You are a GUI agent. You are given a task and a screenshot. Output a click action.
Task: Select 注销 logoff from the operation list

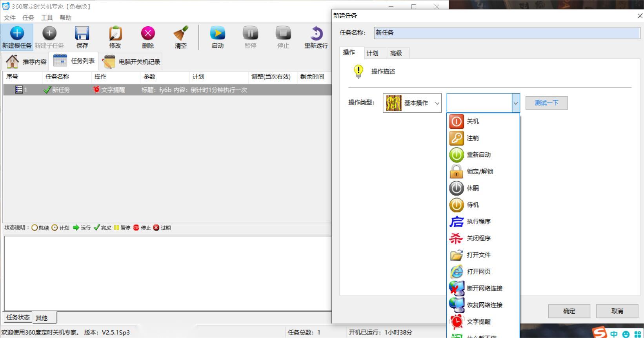[483, 138]
